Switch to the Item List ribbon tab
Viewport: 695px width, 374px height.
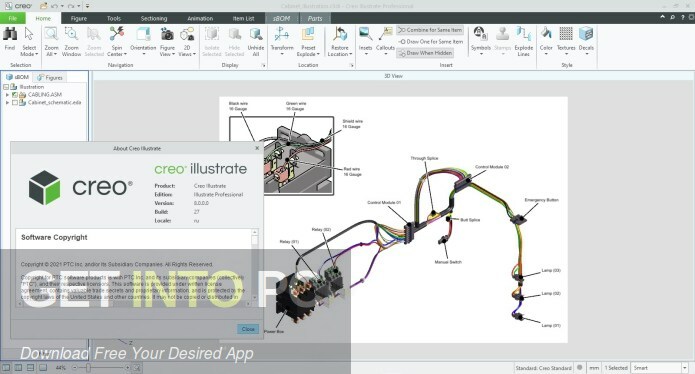tap(243, 18)
